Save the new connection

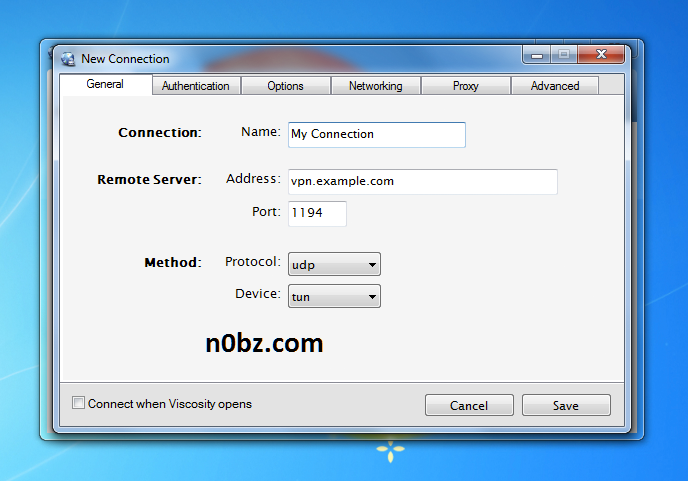coord(566,405)
